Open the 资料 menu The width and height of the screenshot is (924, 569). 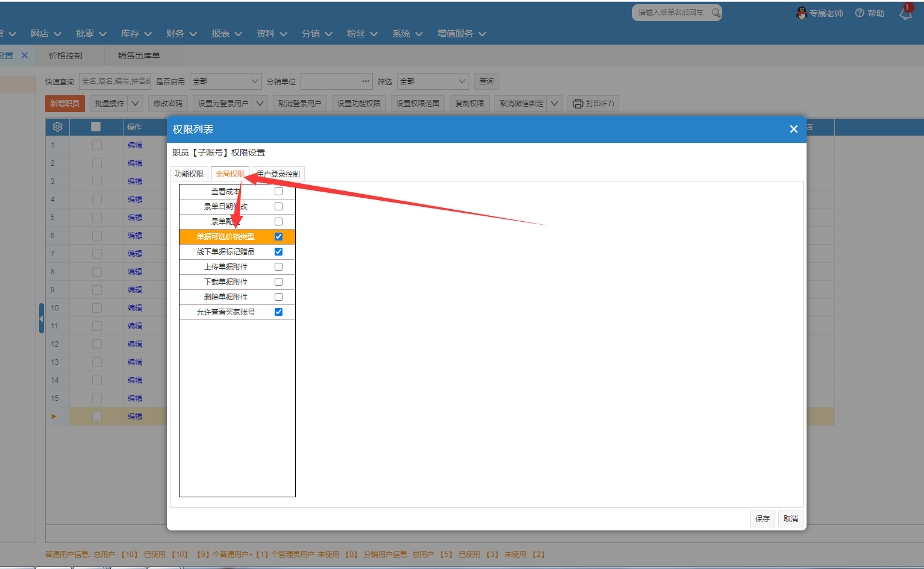272,34
